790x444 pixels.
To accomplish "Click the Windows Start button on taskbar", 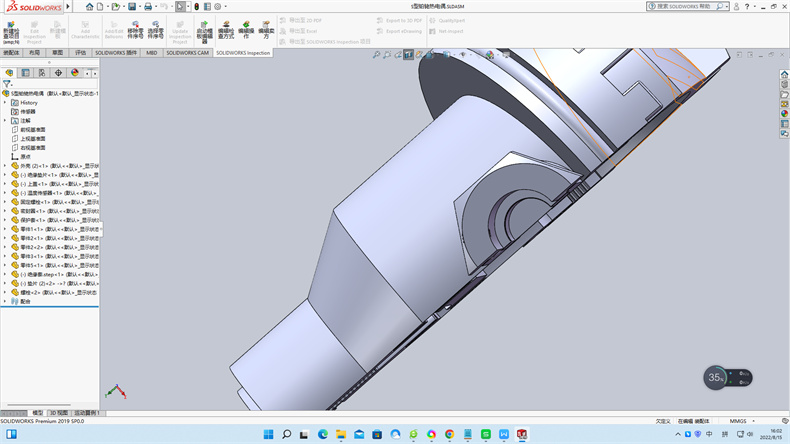I will 268,435.
